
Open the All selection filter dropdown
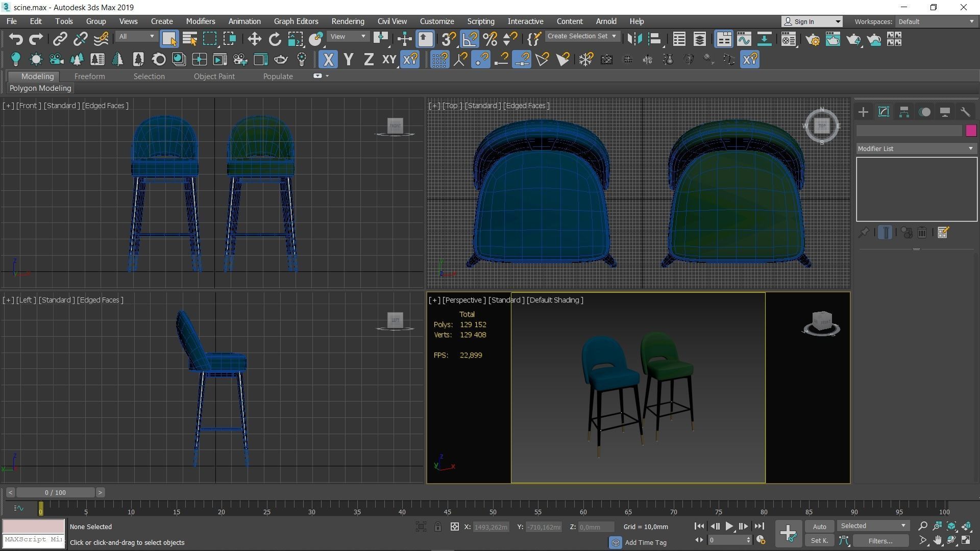point(136,37)
